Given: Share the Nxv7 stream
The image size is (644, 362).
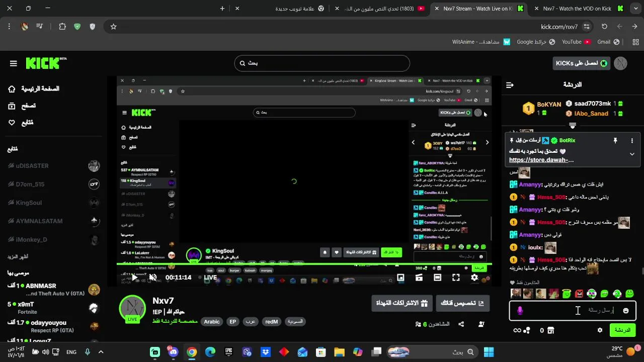Looking at the screenshot, I should click(461, 324).
